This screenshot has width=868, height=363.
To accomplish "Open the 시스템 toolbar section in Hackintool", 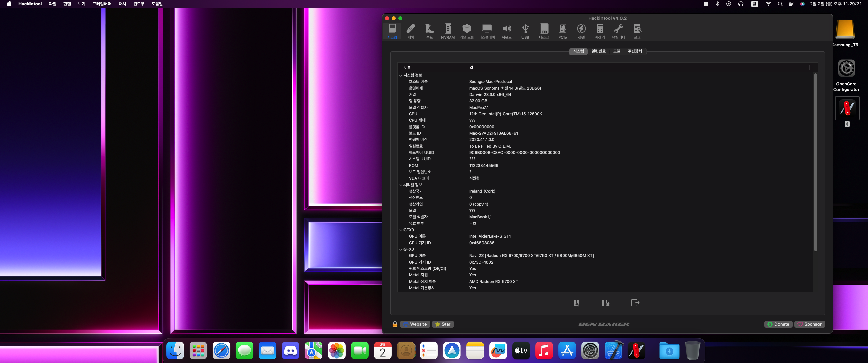I will 392,31.
